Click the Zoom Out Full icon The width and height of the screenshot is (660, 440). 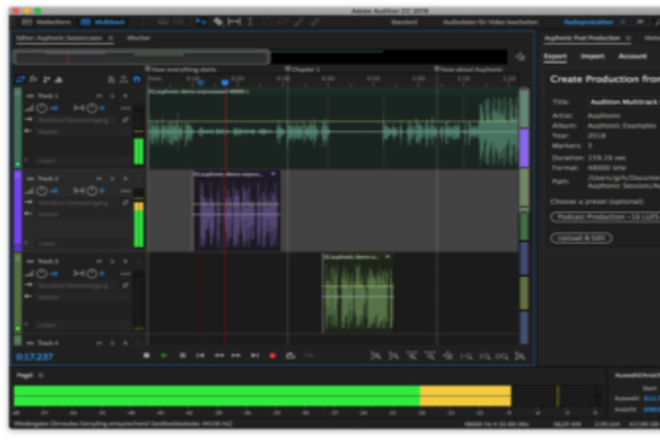coord(448,356)
